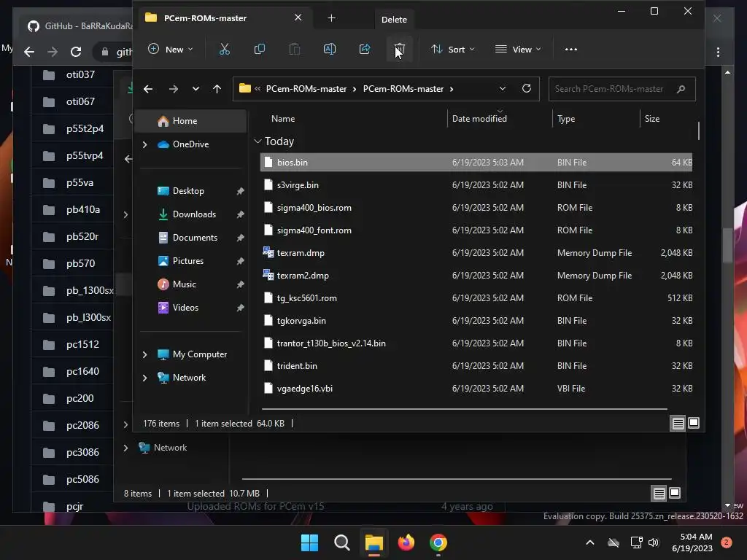747x560 pixels.
Task: Show hidden system tray icons
Action: pos(589,542)
